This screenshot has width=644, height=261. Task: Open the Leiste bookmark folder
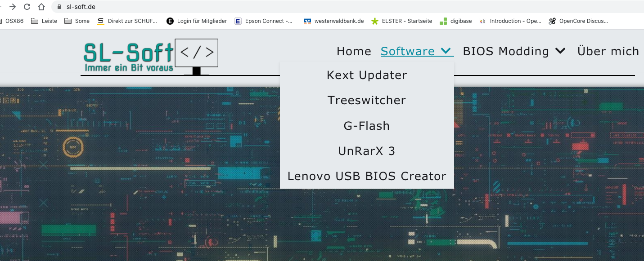pyautogui.click(x=44, y=21)
